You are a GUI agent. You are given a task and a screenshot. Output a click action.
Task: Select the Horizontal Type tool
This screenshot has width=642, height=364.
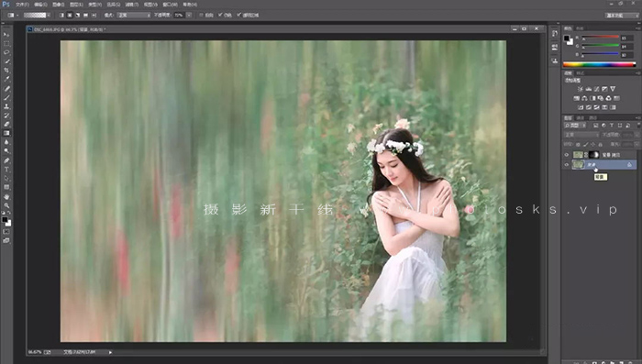point(6,169)
